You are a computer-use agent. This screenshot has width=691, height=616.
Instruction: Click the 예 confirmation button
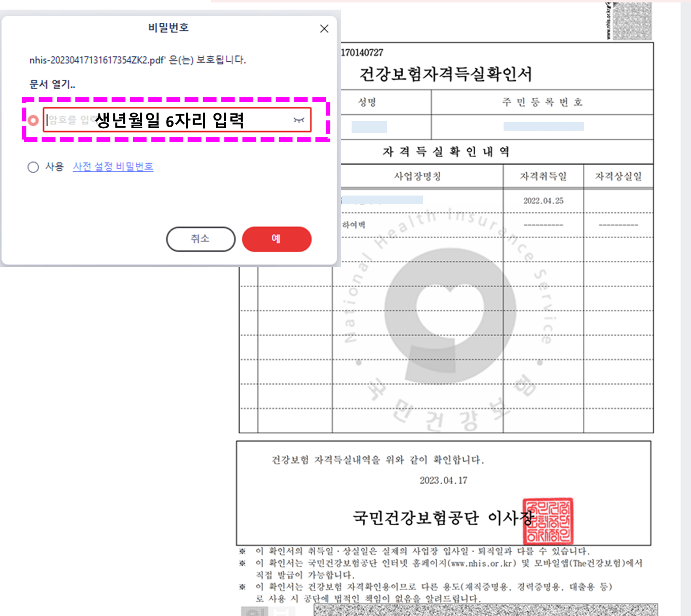point(277,239)
